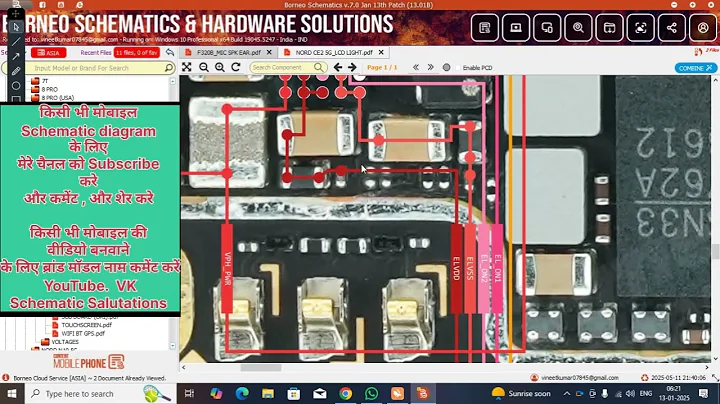720x404 pixels.
Task: Click the Windows taskbar search box
Action: pos(100,394)
